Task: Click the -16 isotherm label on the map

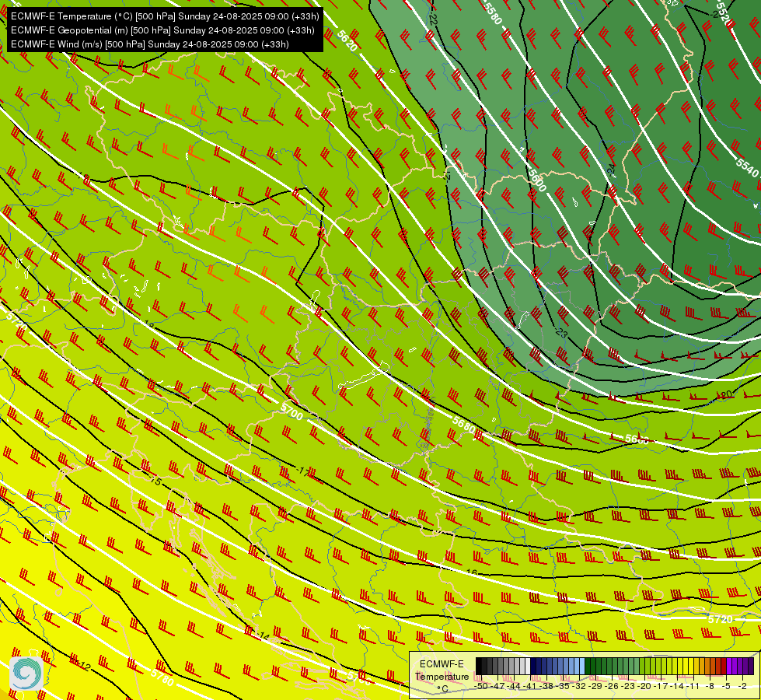Action: click(470, 572)
